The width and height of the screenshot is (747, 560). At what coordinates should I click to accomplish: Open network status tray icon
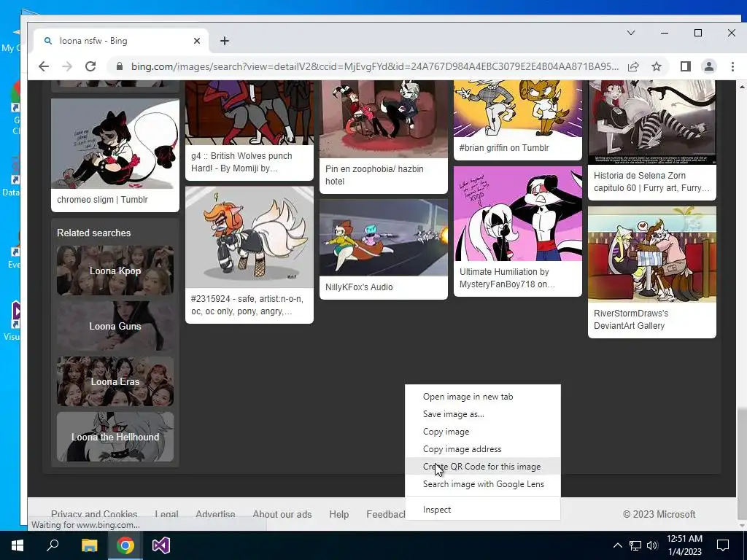[635, 545]
